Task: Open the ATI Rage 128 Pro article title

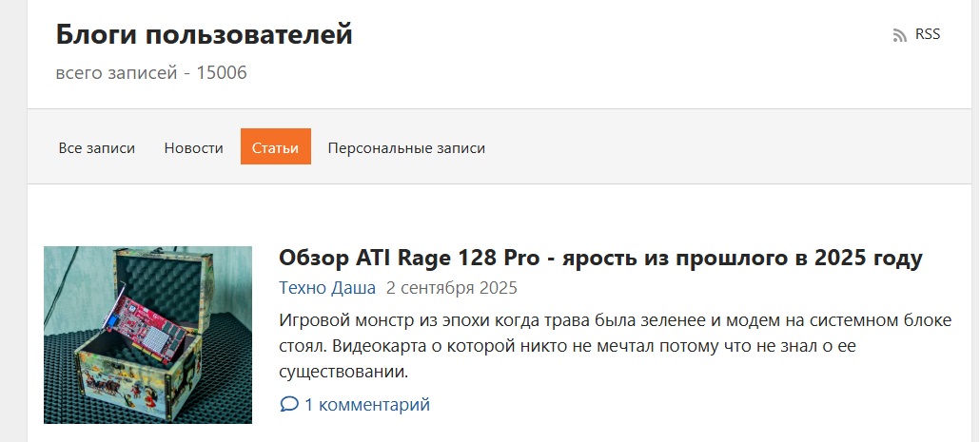Action: point(600,258)
